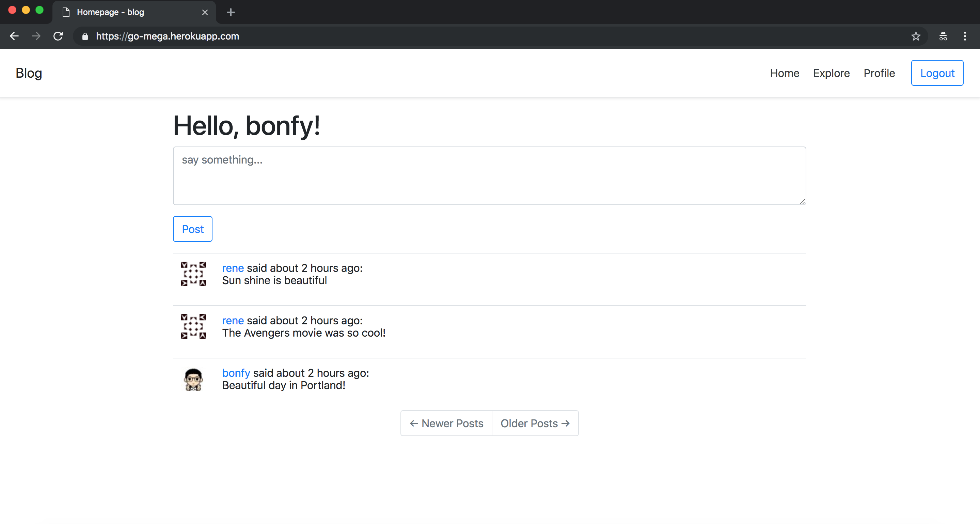Go to the Home nav item

784,73
